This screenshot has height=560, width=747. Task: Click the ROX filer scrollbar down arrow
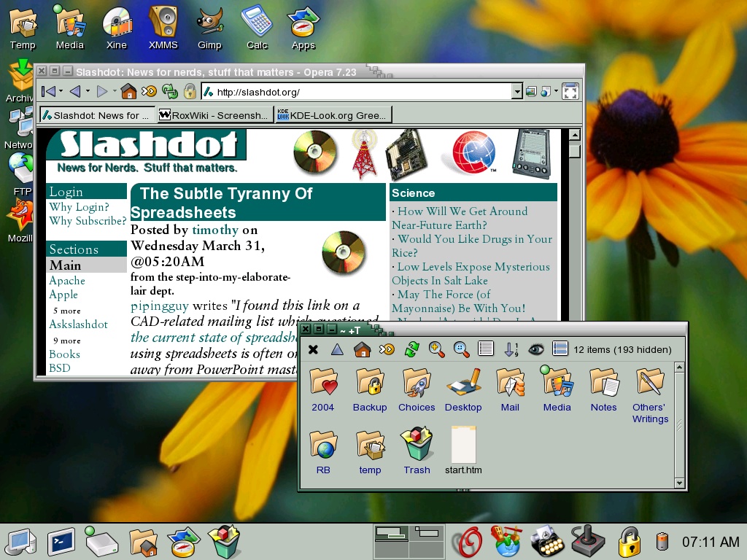[680, 483]
